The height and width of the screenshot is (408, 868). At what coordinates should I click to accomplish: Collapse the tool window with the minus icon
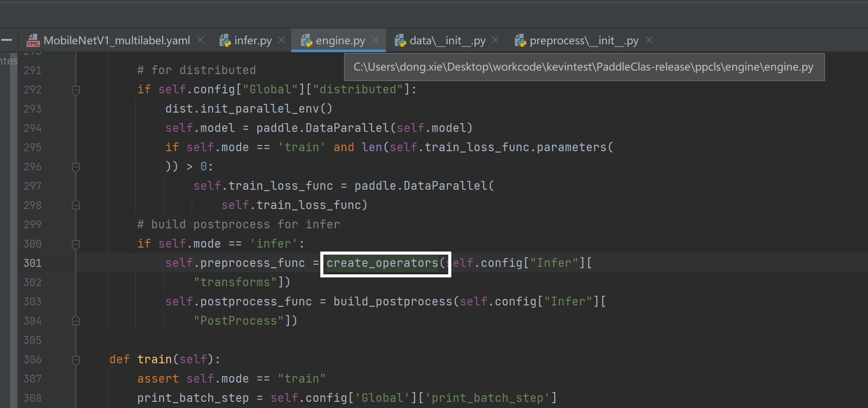point(7,40)
